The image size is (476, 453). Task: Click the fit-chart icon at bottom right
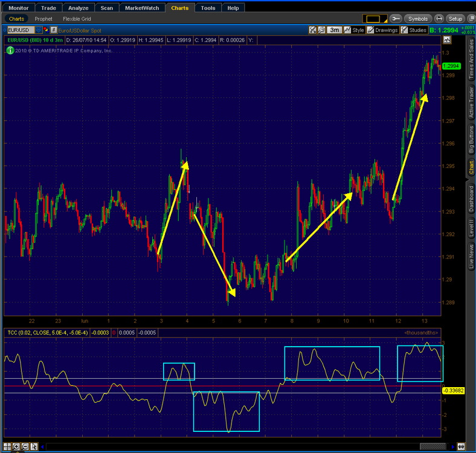pyautogui.click(x=461, y=446)
